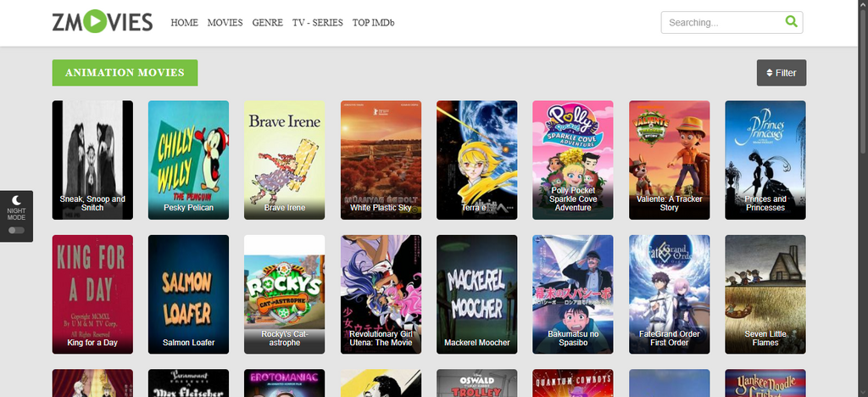The image size is (868, 397).
Task: Open the TOP IMDb menu item
Action: pos(374,23)
